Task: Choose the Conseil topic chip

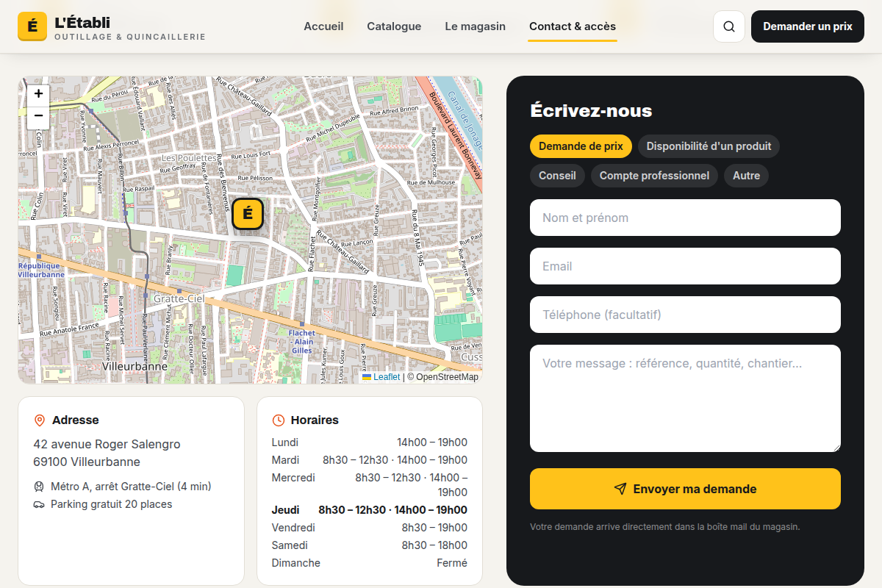Action: [557, 176]
